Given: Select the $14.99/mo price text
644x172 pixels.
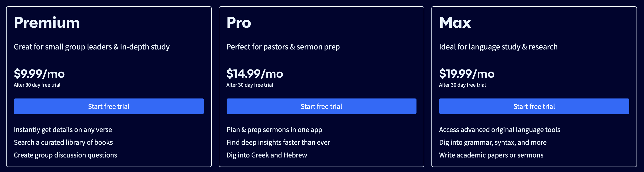Looking at the screenshot, I should pos(254,74).
